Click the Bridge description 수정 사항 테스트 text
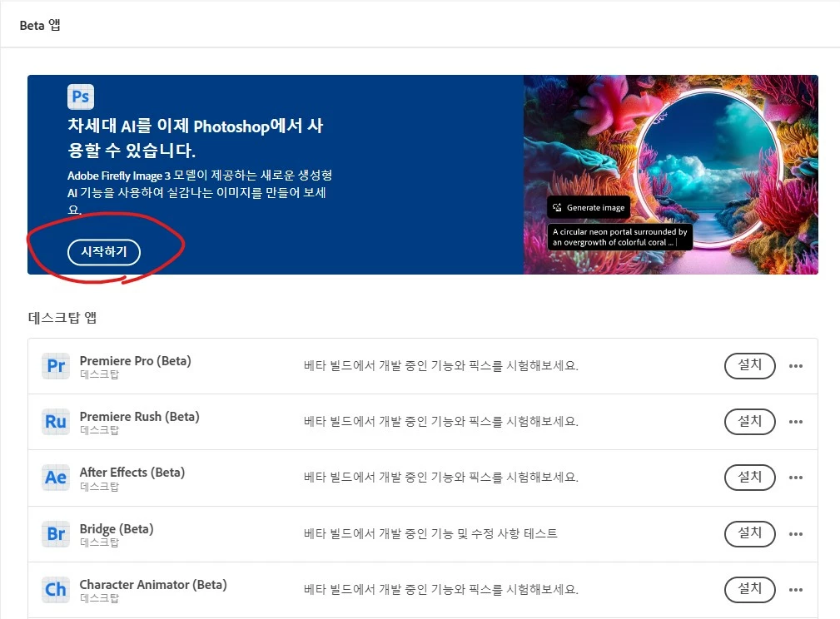Viewport: 840px width, 619px height. click(x=514, y=533)
